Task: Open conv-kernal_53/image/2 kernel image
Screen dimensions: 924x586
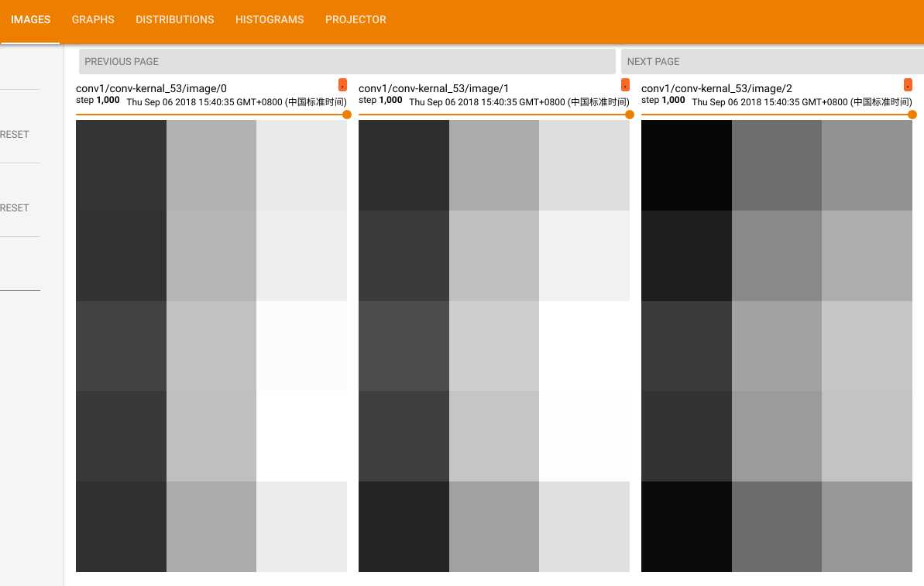Action: point(777,346)
